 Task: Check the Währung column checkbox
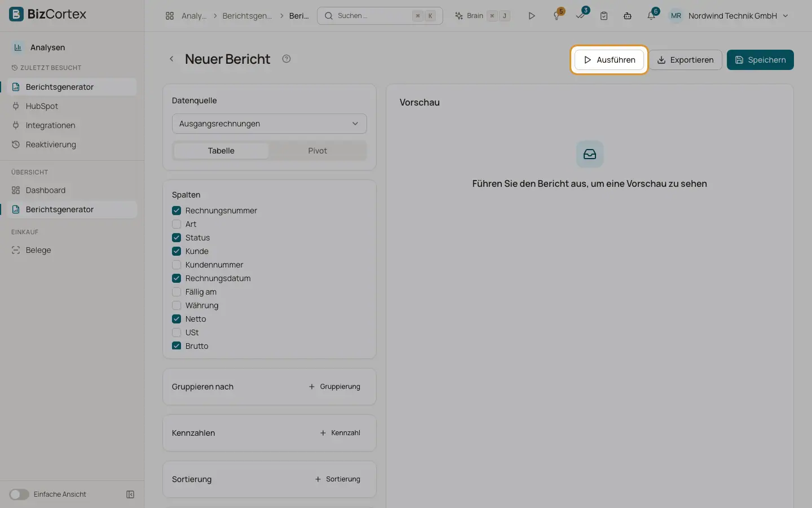(x=176, y=305)
